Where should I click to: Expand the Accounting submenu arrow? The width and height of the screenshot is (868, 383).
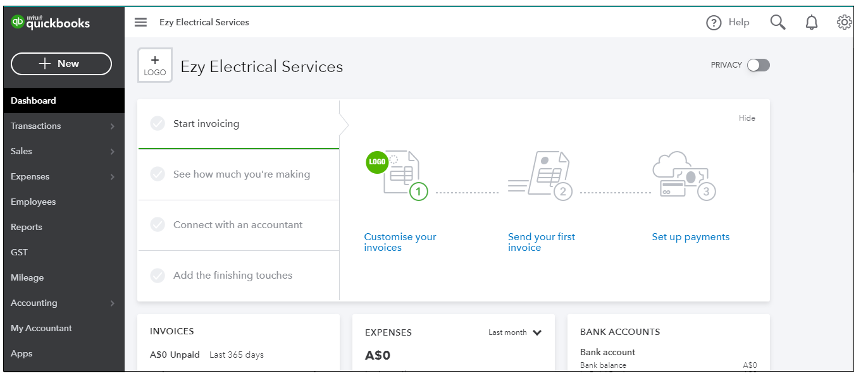pos(112,303)
